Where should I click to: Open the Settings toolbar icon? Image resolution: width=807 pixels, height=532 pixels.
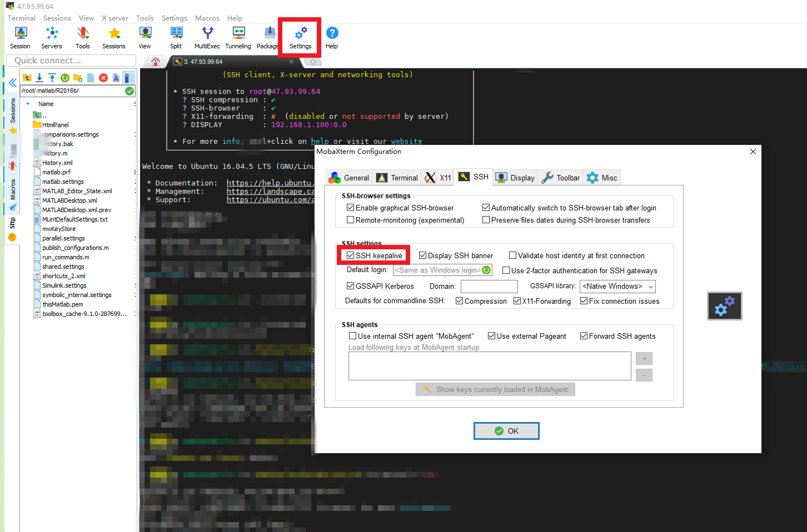[301, 38]
